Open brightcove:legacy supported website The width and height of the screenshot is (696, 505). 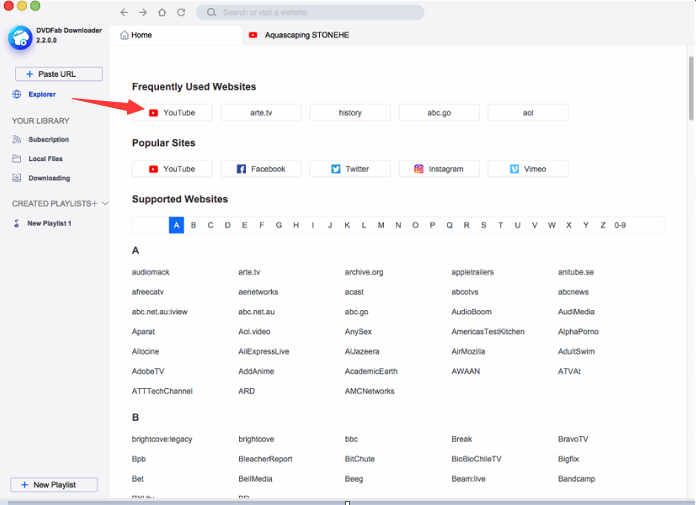[162, 439]
